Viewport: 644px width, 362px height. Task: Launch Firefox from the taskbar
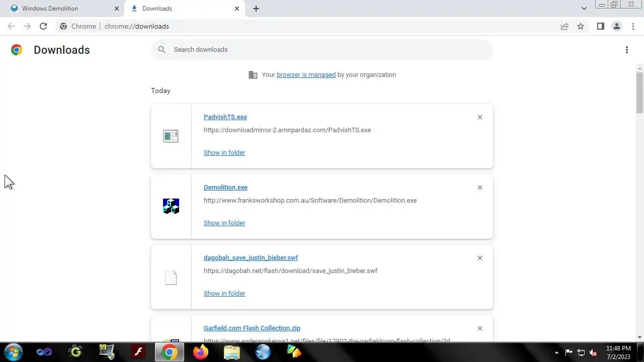click(x=200, y=352)
